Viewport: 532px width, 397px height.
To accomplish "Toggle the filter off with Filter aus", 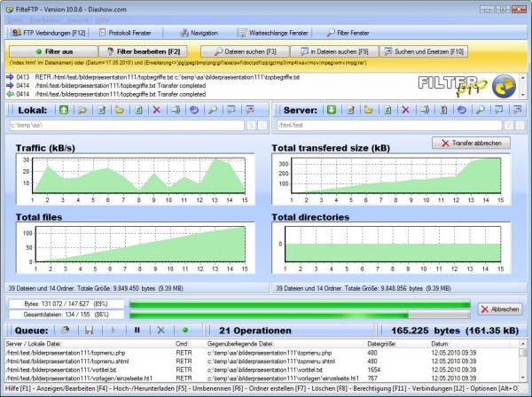I will click(52, 51).
